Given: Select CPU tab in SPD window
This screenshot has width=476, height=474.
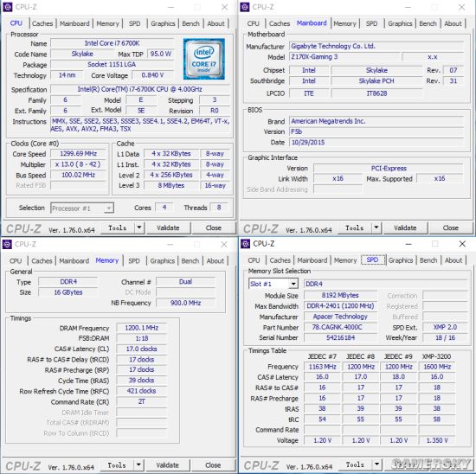Looking at the screenshot, I should (x=254, y=260).
